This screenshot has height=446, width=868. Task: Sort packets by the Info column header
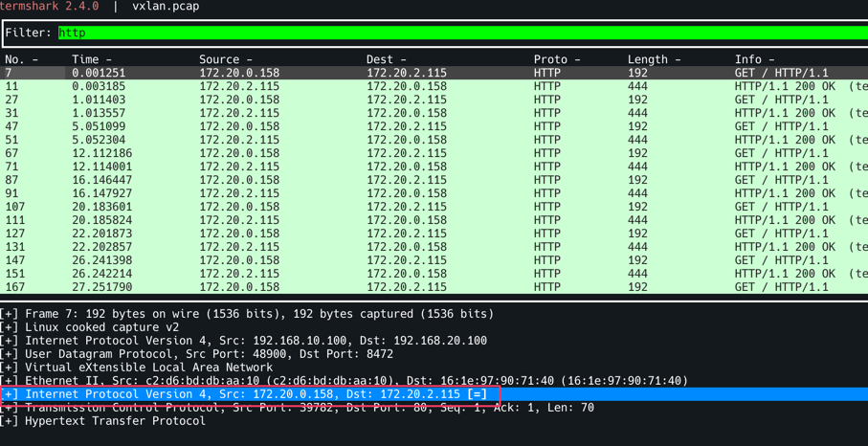coord(754,59)
